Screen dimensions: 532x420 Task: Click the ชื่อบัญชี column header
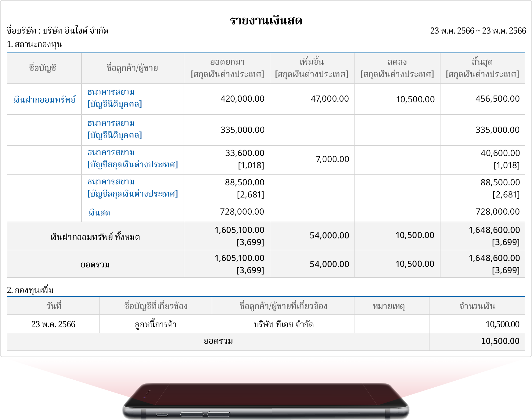pyautogui.click(x=43, y=68)
